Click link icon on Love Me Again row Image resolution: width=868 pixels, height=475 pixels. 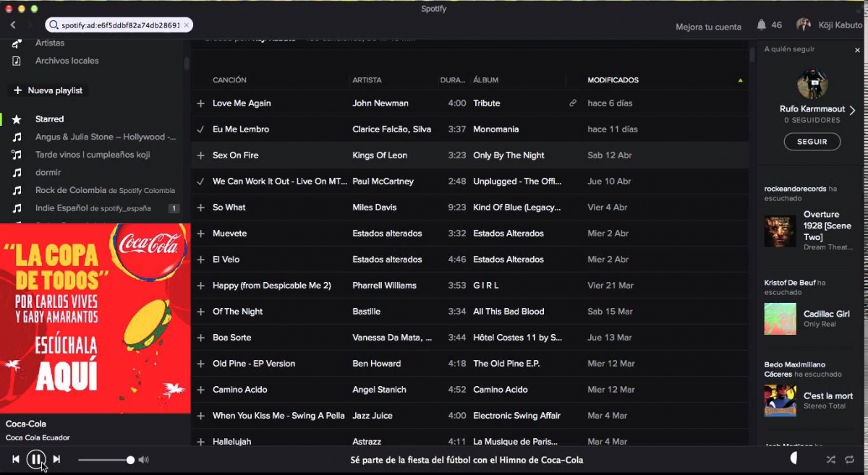(x=573, y=103)
